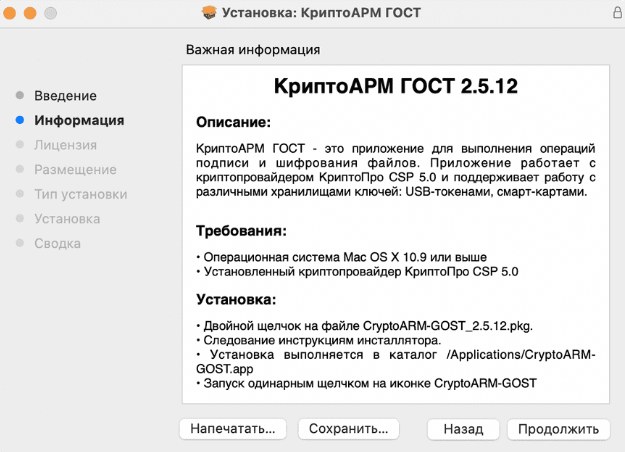Viewport: 625px width, 452px height.
Task: Click the Сохранить… button
Action: (349, 429)
